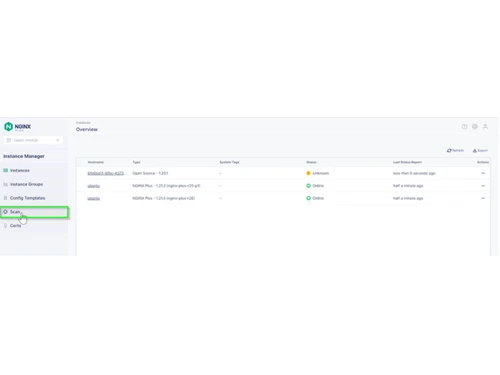
Task: Open the hostname link of the nginx-plus-r25 instance
Action: coord(94,186)
